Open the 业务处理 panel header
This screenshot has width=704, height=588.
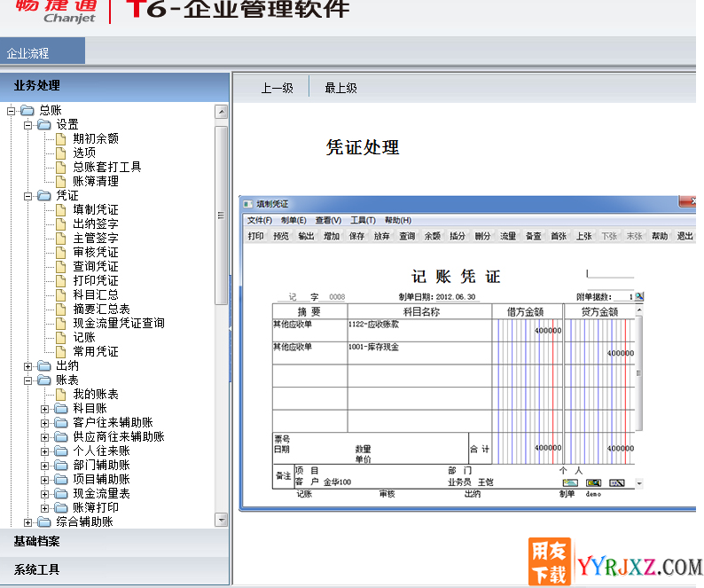(x=114, y=86)
